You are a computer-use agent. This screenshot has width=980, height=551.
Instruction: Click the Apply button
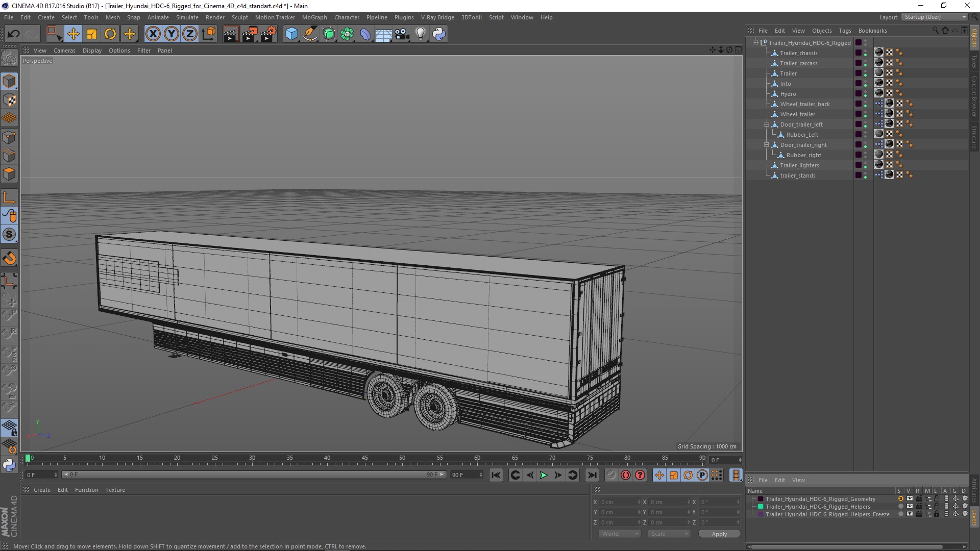click(719, 534)
